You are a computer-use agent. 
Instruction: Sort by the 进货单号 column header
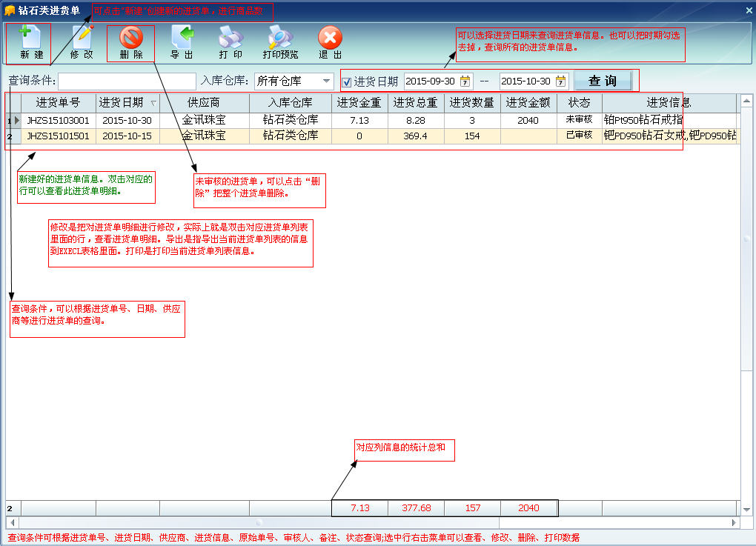pyautogui.click(x=59, y=103)
